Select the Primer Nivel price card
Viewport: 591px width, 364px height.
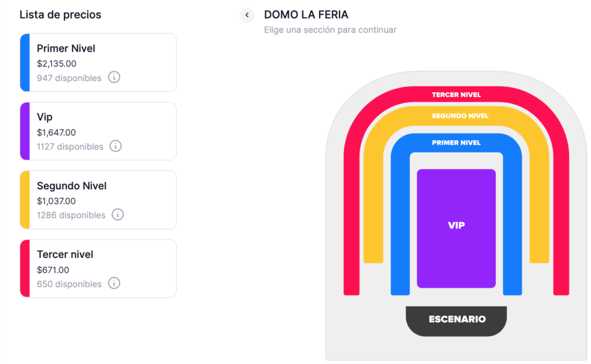(98, 62)
